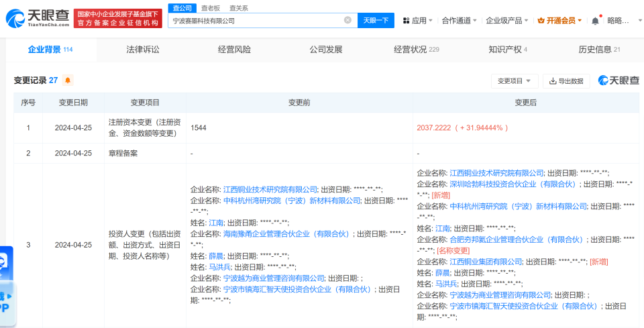
Task: Click the 导出数据 export button
Action: 566,81
